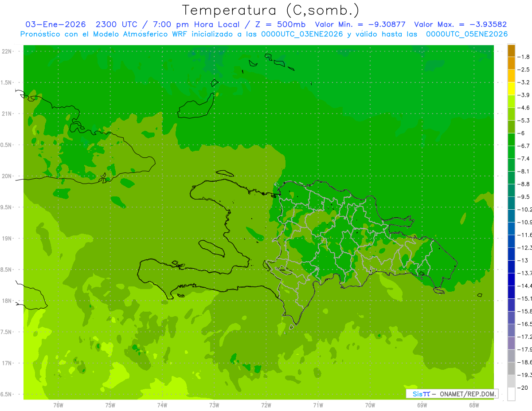
Task: Click the "Valor Max. = -3.93582" text
Action: [460, 24]
